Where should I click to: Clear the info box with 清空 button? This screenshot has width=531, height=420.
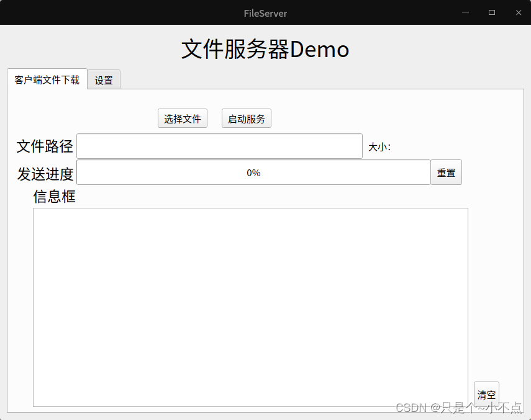[486, 394]
